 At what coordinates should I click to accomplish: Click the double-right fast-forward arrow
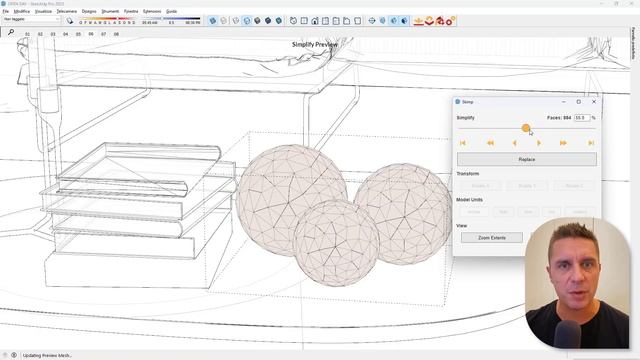pos(563,143)
